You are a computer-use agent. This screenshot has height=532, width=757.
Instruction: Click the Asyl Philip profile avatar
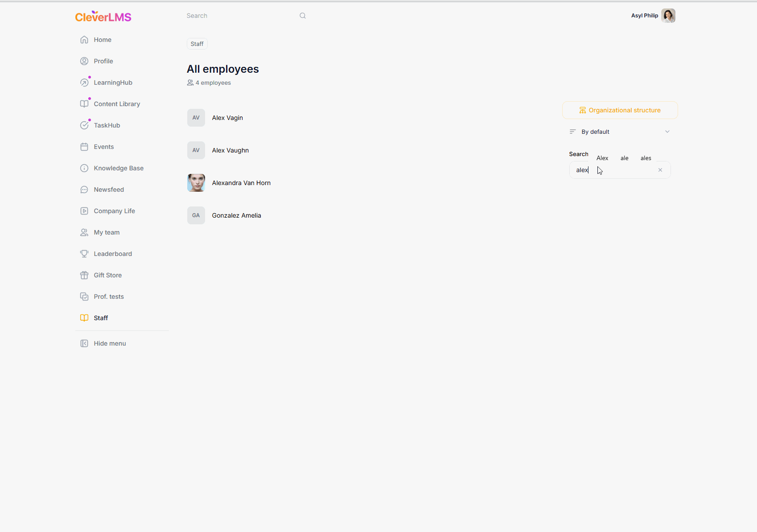[668, 16]
